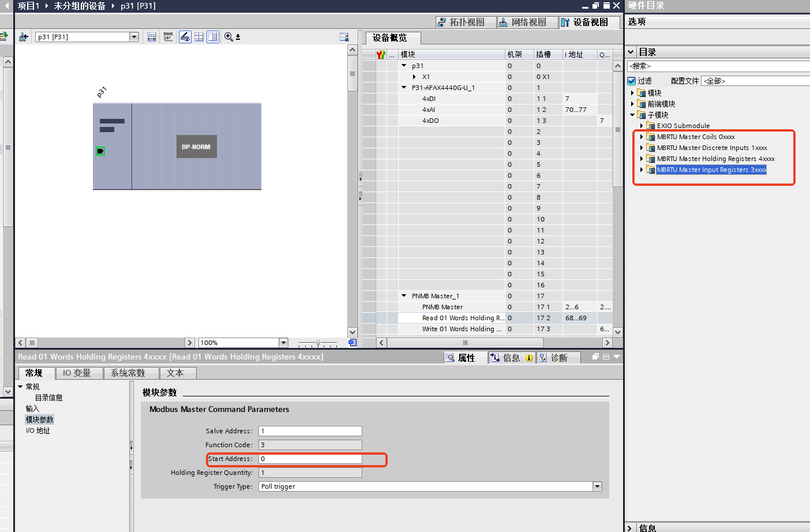Click the show address labels NAME icon

pyautogui.click(x=168, y=37)
